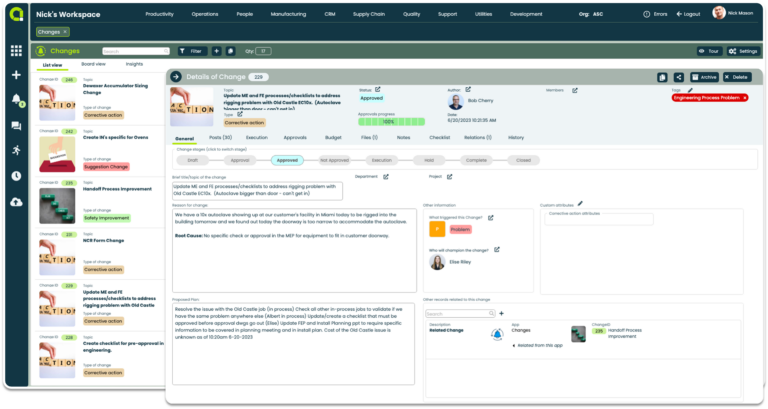
Task: Open Nick Mason profile avatar
Action: coord(719,13)
